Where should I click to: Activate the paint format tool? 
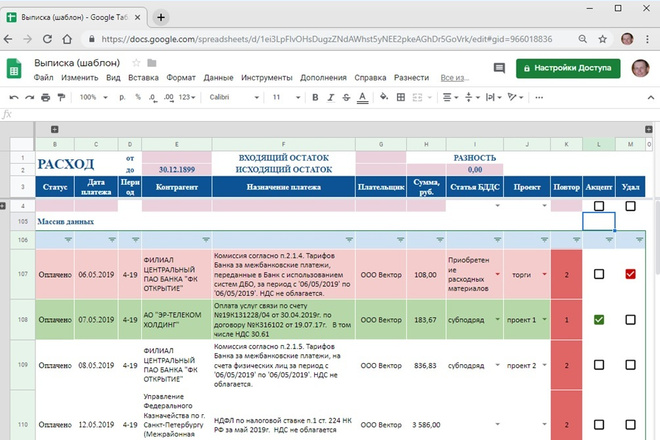(61, 97)
